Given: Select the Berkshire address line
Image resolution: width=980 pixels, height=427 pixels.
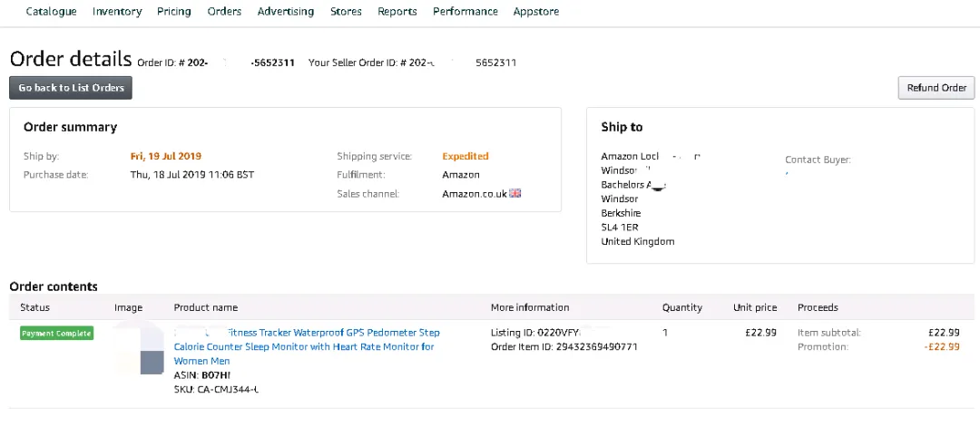Looking at the screenshot, I should pyautogui.click(x=621, y=213).
